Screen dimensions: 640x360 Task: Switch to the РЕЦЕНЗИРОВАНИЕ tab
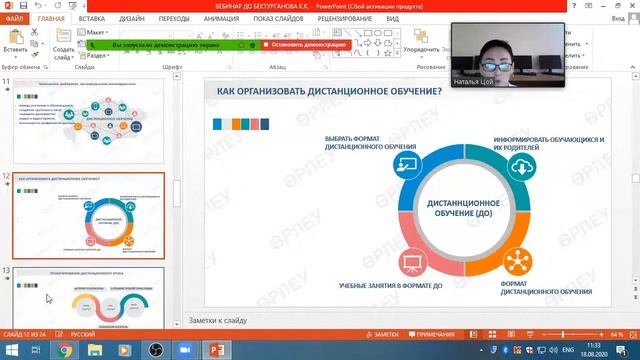(345, 19)
